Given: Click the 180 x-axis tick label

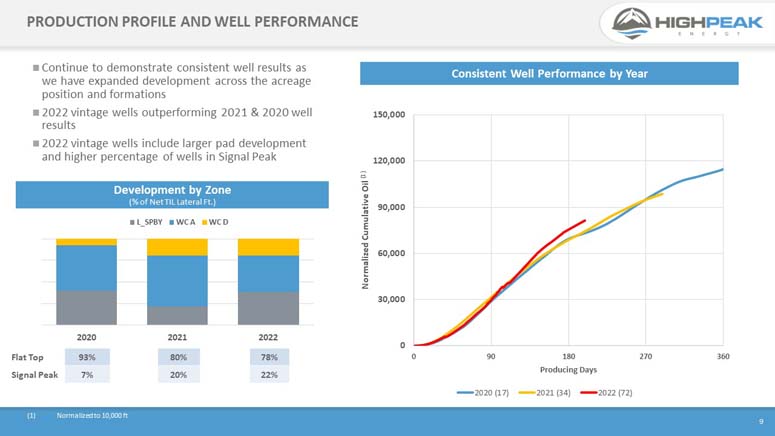Looking at the screenshot, I should coord(568,356).
